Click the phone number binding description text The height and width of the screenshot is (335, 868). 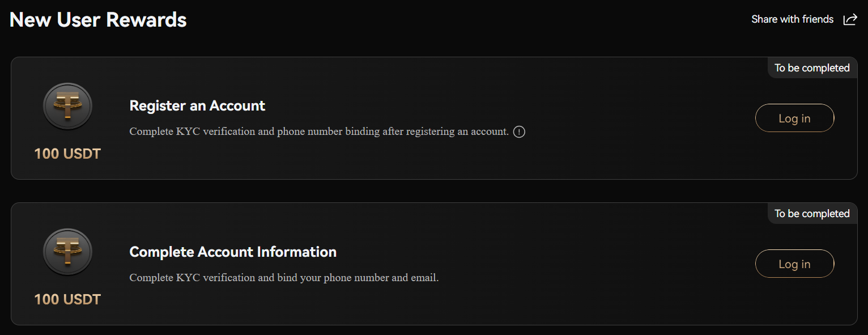(319, 132)
